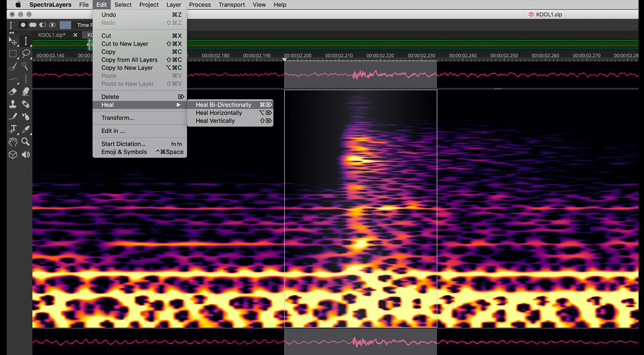Choose the Replace selection mode
644x355 pixels.
(x=23, y=25)
